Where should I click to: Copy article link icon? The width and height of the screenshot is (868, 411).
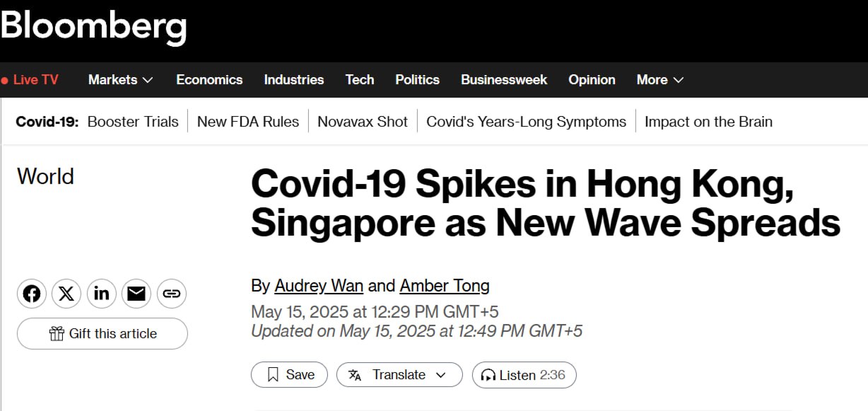(x=171, y=294)
